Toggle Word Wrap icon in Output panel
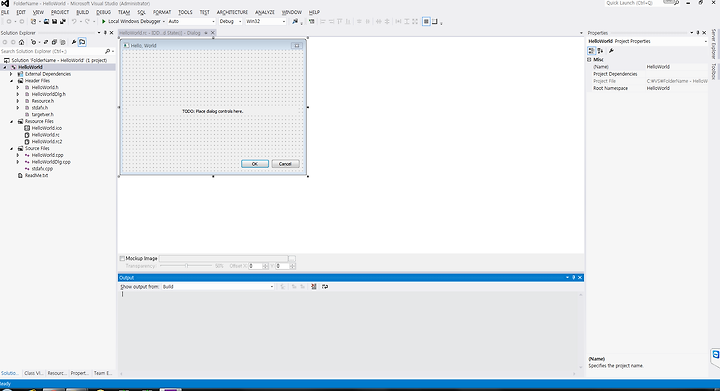 325,286
